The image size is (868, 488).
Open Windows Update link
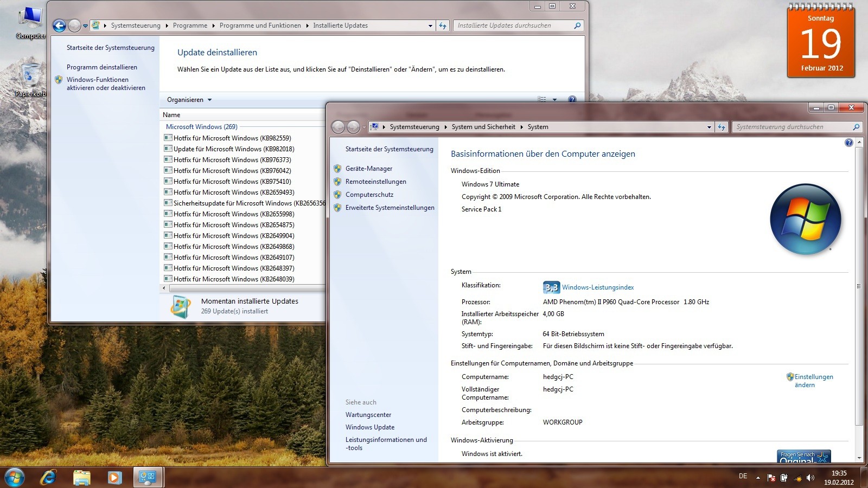point(370,427)
